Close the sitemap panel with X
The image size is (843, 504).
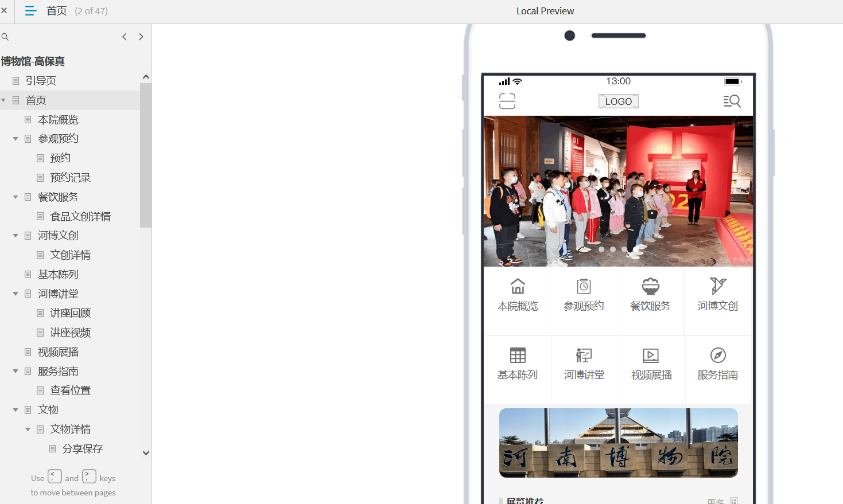[x=4, y=10]
